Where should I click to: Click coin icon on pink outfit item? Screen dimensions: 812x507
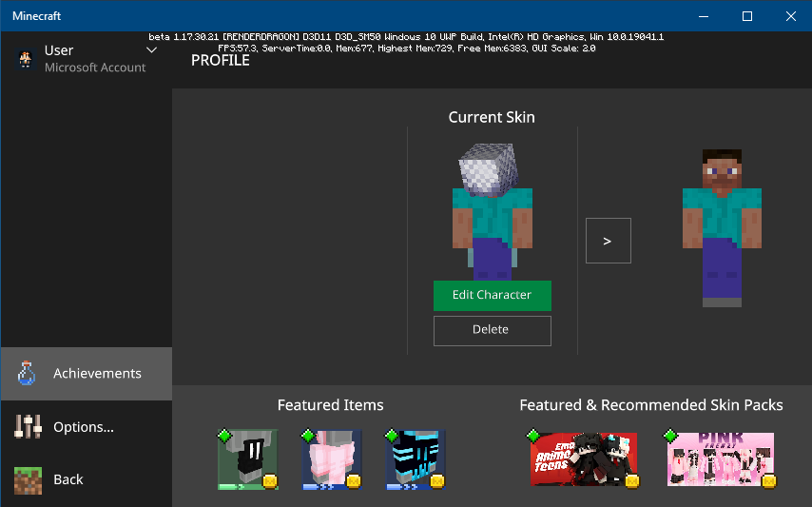(x=354, y=481)
